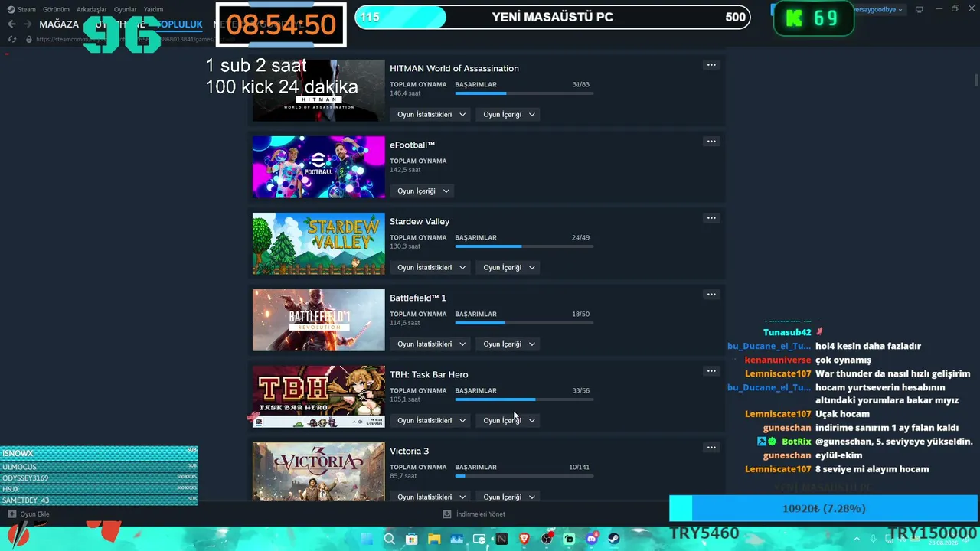Open File Explorer from the taskbar
980x551 pixels.
coord(434,539)
